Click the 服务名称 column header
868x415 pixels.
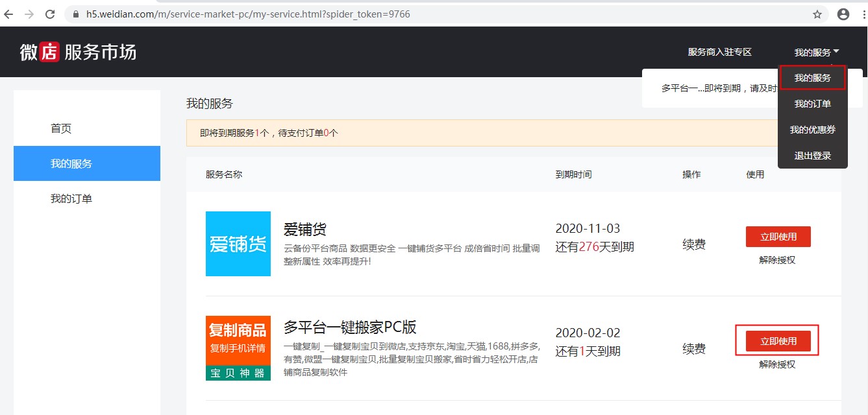click(x=224, y=174)
